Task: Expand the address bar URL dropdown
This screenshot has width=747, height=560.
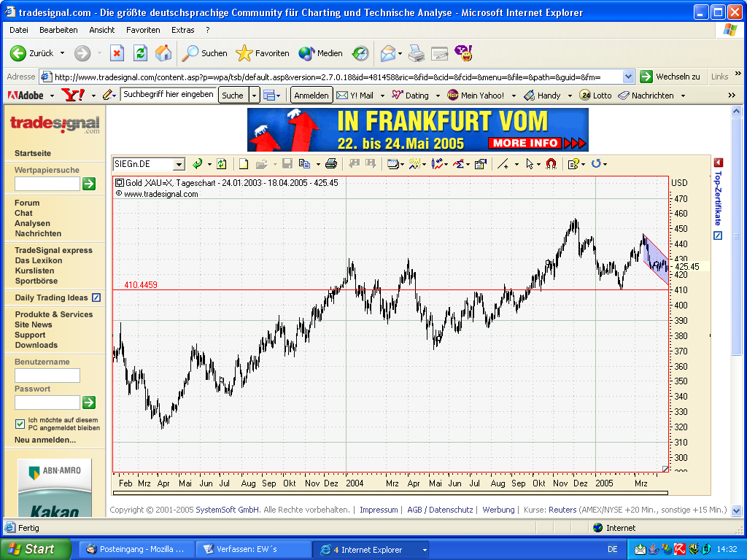Action: (629, 77)
